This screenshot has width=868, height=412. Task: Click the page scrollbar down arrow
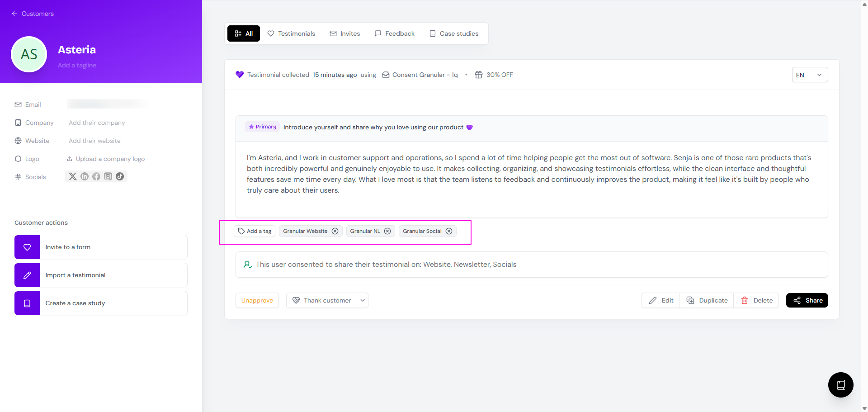pos(864,408)
